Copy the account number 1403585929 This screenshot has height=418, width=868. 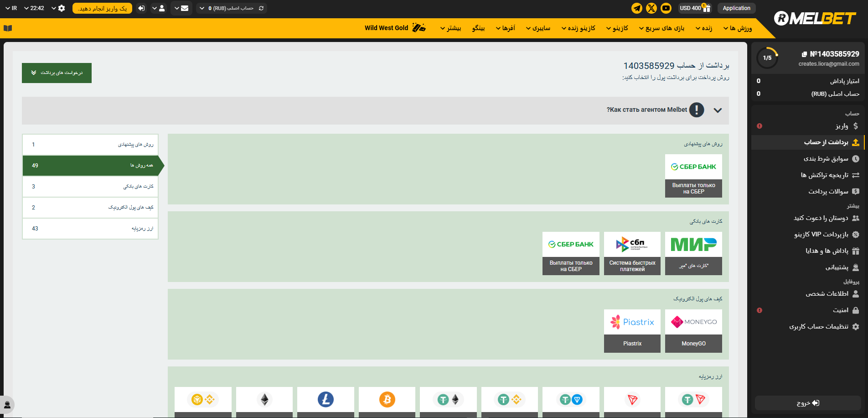[804, 54]
